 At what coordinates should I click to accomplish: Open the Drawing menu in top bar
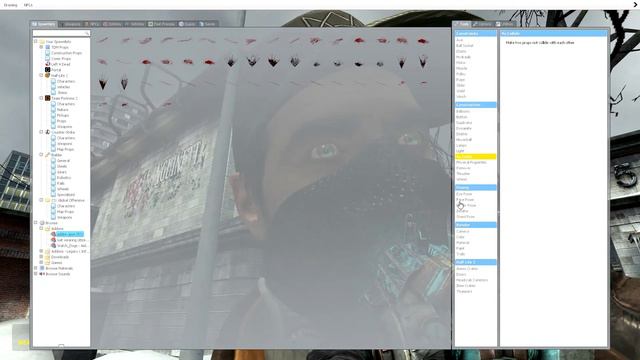pos(11,5)
